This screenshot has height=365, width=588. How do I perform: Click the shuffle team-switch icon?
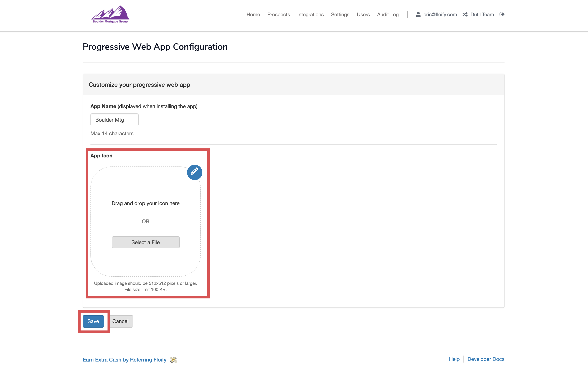pos(465,14)
